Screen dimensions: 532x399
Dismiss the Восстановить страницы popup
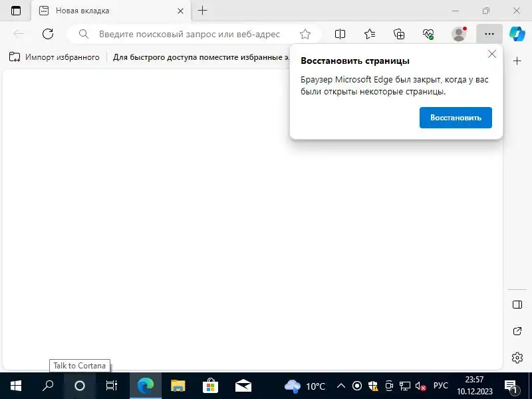coord(492,54)
